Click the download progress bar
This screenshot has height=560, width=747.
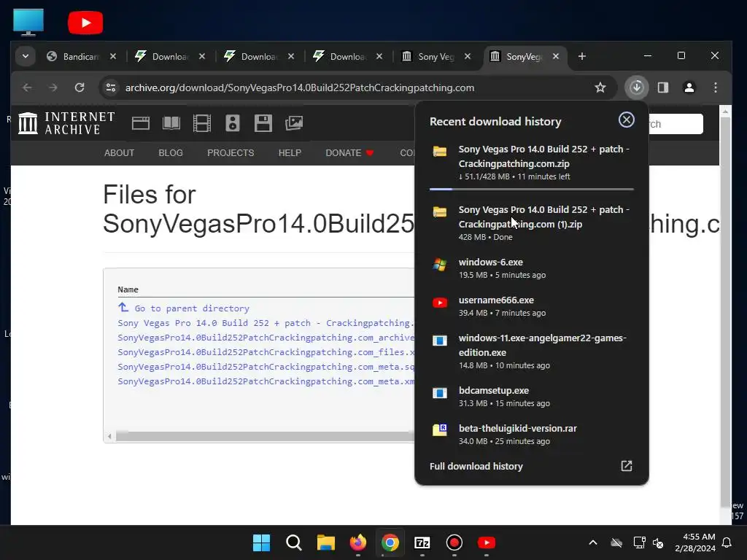point(532,189)
